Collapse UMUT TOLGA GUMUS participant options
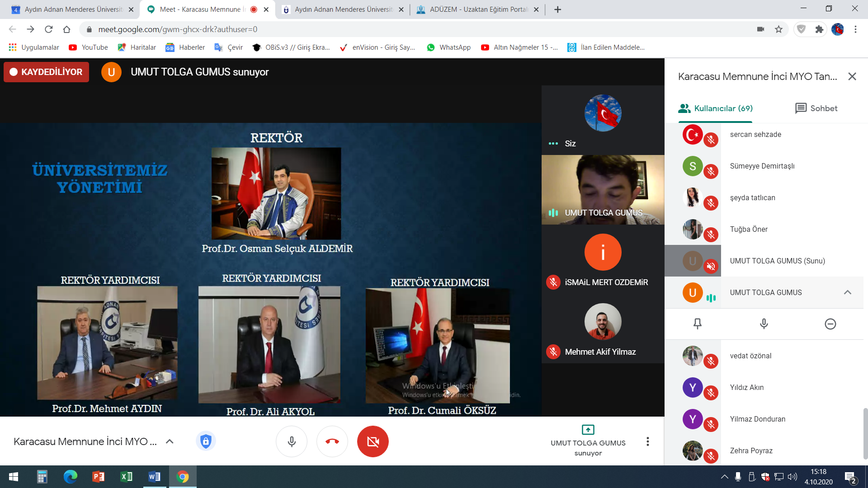This screenshot has height=488, width=868. (x=847, y=292)
